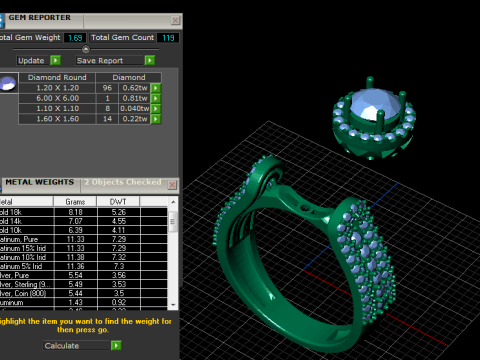Click the metal list scroll down arrow
This screenshot has width=480, height=360.
point(173,305)
